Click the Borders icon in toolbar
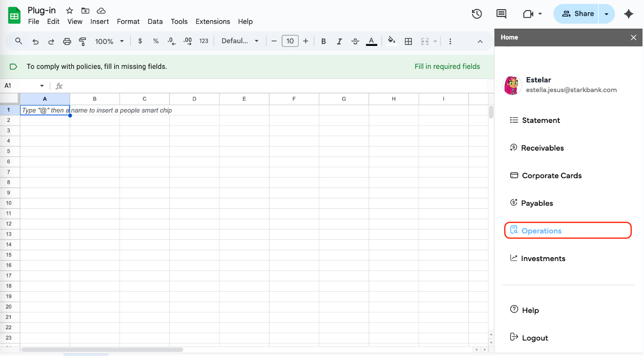Screen dimensions: 644x356 tap(408, 41)
